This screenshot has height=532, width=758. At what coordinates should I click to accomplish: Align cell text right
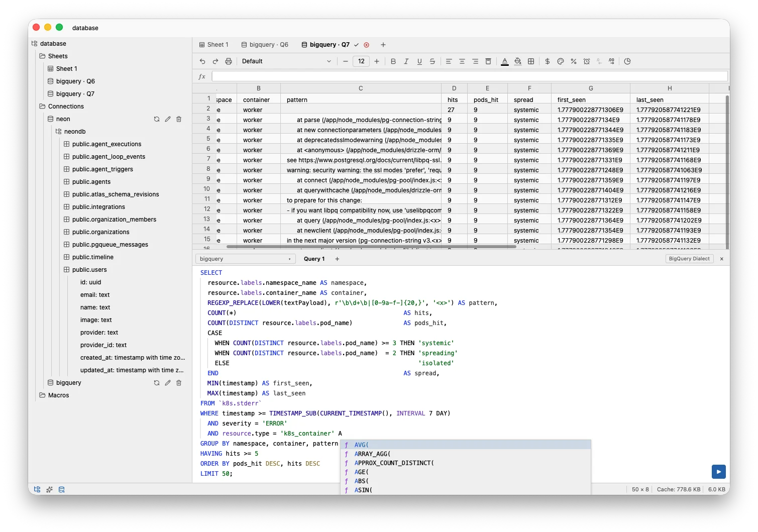(x=475, y=61)
